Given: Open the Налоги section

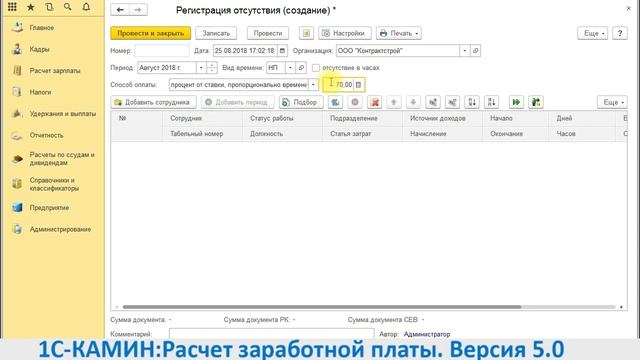Looking at the screenshot, I should (x=40, y=92).
